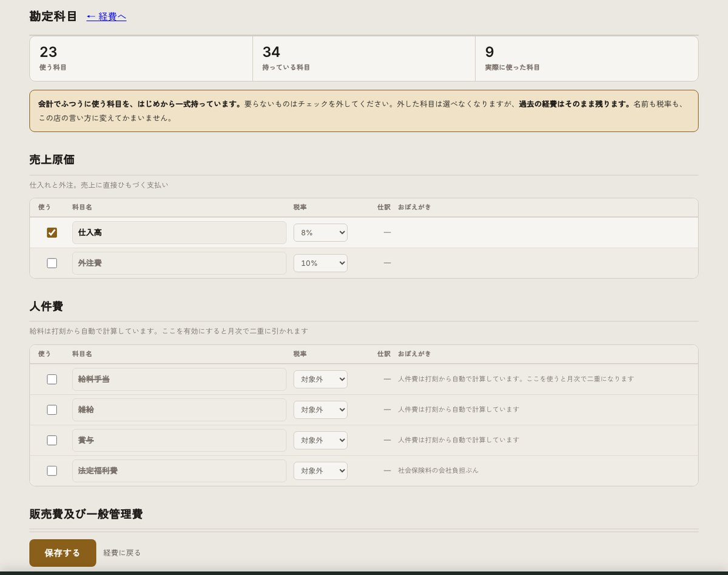Expand the 法定福利費 tax rate dropdown
Image resolution: width=728 pixels, height=575 pixels.
pyautogui.click(x=320, y=471)
